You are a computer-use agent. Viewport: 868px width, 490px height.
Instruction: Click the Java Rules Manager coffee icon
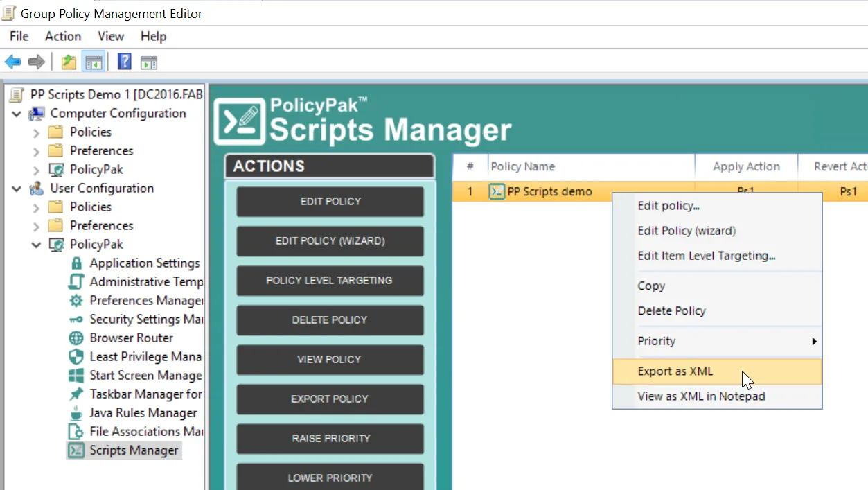point(76,413)
